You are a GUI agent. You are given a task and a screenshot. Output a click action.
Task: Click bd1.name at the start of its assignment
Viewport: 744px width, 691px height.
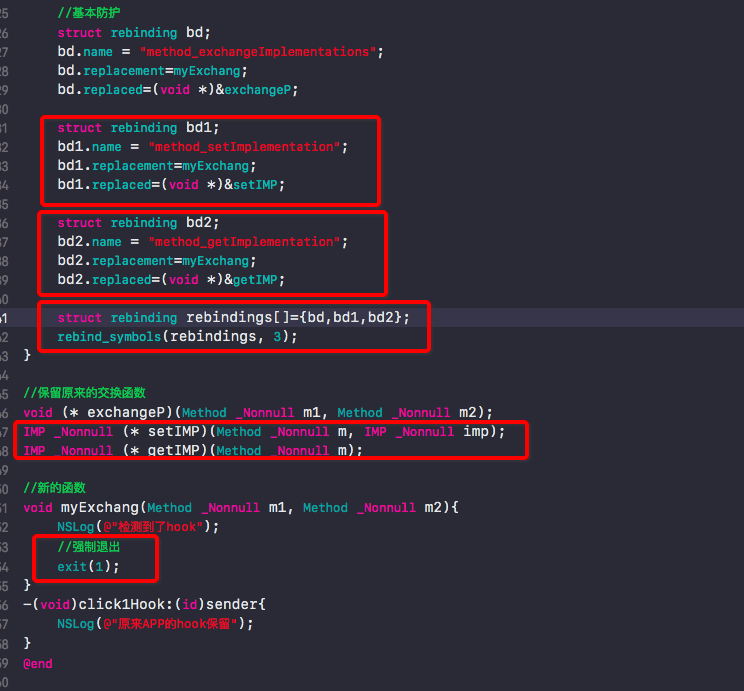89,147
